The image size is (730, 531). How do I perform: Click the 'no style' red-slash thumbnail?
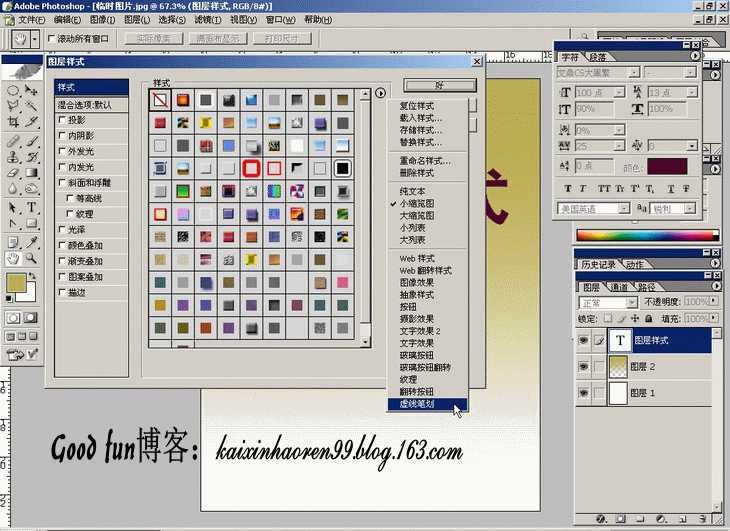(160, 100)
